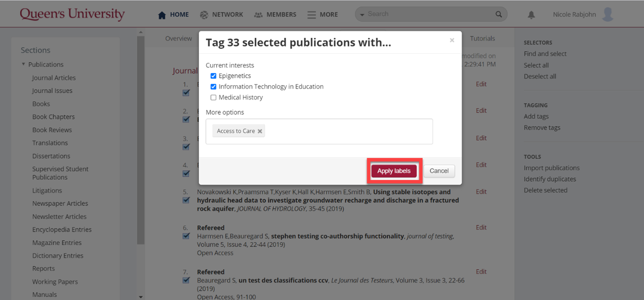Click the Members people icon

258,15
